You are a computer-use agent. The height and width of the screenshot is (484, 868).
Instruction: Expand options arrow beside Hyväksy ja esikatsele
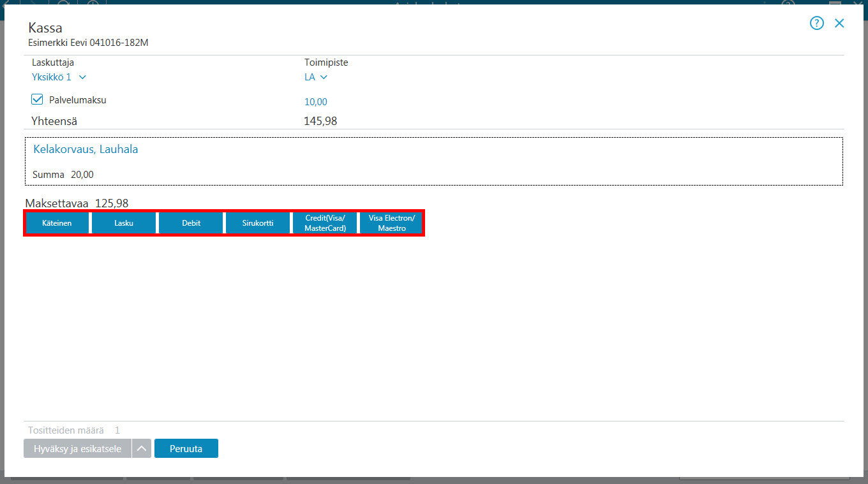142,448
